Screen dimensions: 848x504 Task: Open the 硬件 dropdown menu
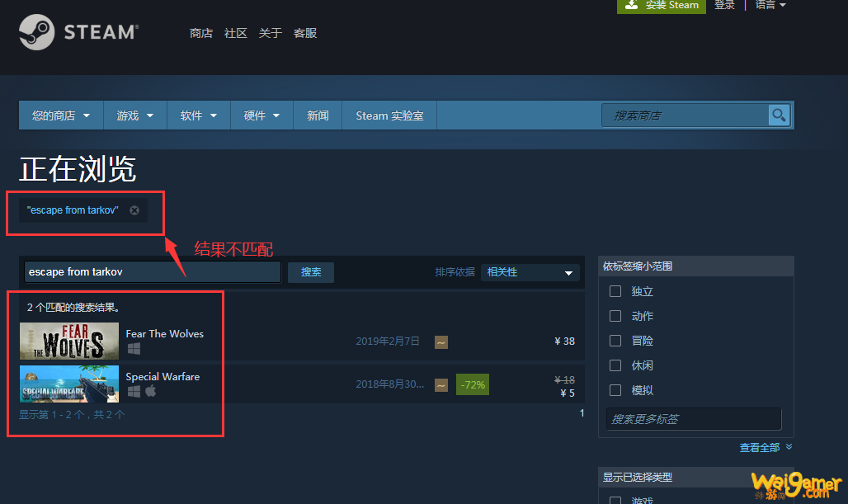pyautogui.click(x=261, y=115)
